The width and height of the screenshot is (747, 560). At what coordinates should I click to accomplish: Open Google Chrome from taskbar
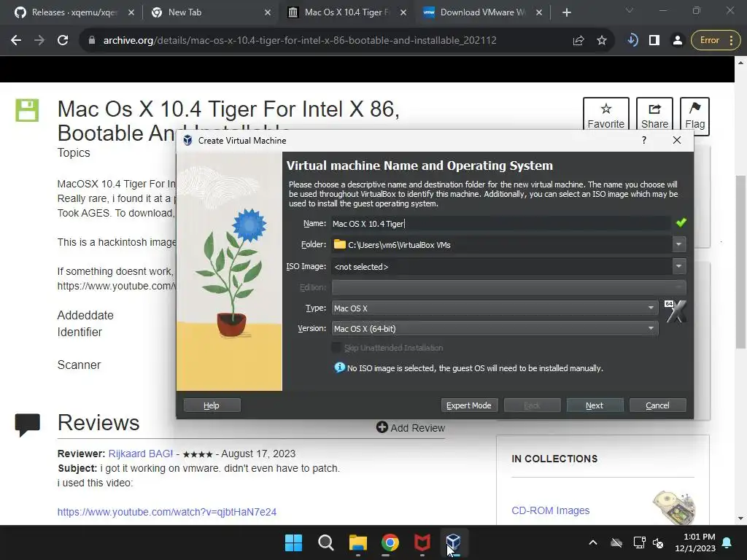(x=390, y=542)
